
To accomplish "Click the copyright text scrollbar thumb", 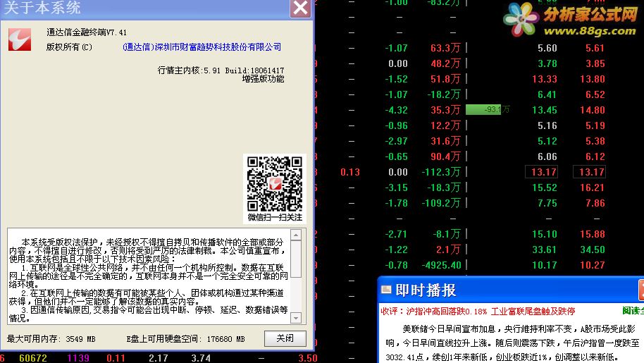I will 296,259.
